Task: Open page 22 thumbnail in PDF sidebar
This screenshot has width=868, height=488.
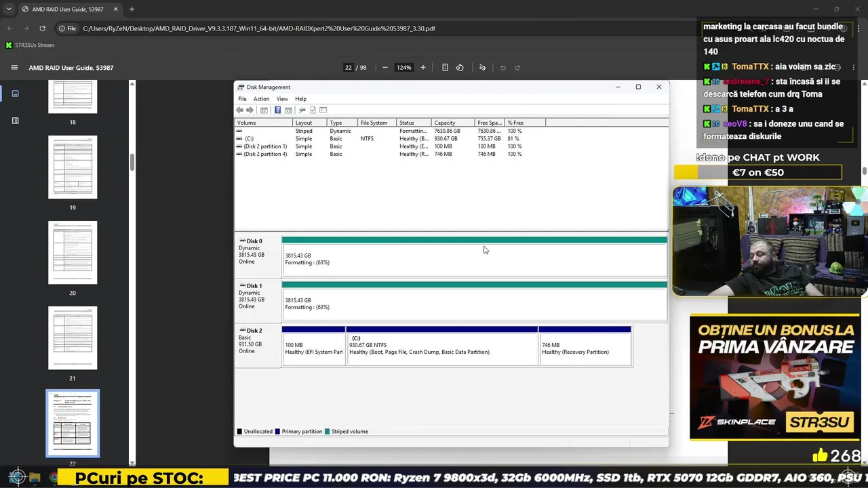Action: coord(73,424)
